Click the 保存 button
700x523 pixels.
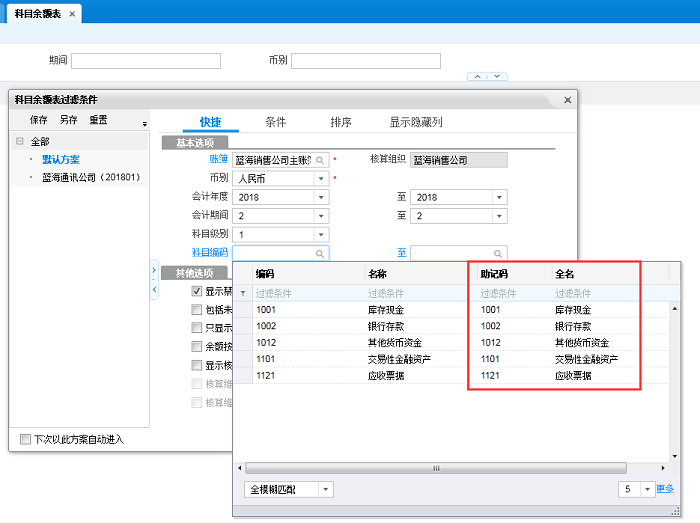(38, 120)
